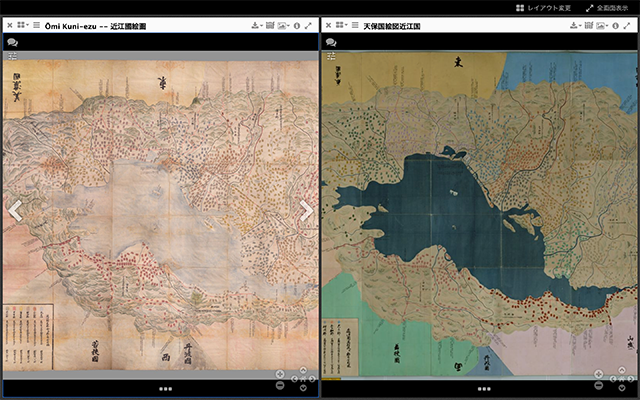Viewport: 640px width, 400px height.
Task: Pan right on 天保国絵図近江国 map
Action: [631, 379]
